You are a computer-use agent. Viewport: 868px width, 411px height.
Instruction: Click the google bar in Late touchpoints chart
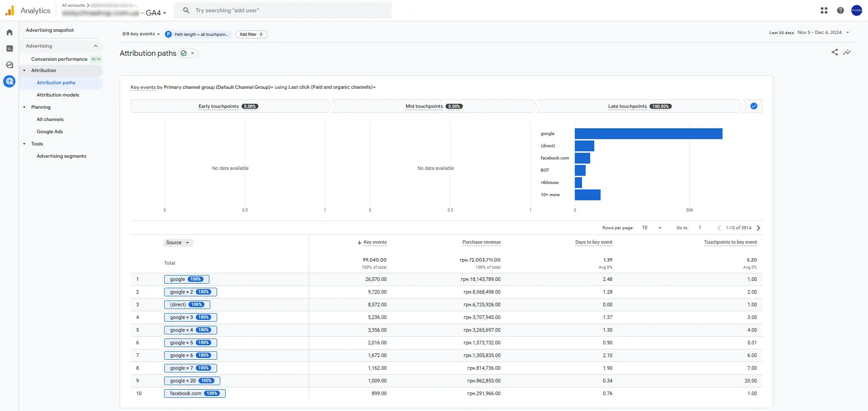649,134
